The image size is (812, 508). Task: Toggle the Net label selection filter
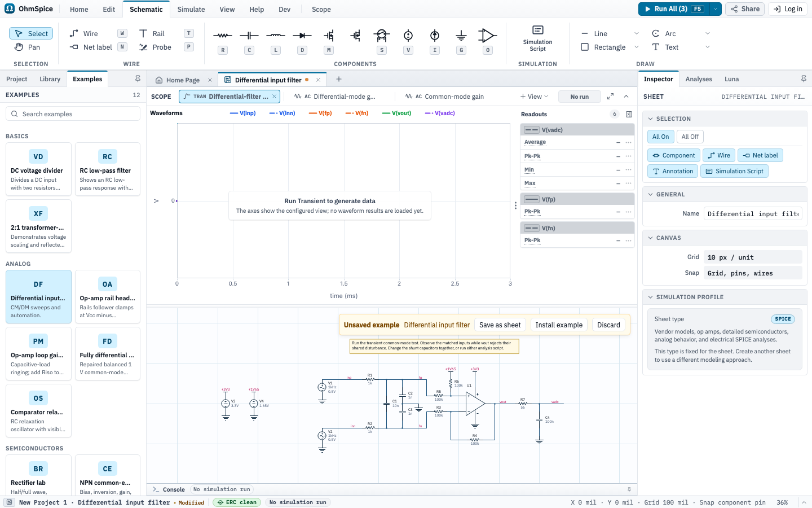pos(760,155)
